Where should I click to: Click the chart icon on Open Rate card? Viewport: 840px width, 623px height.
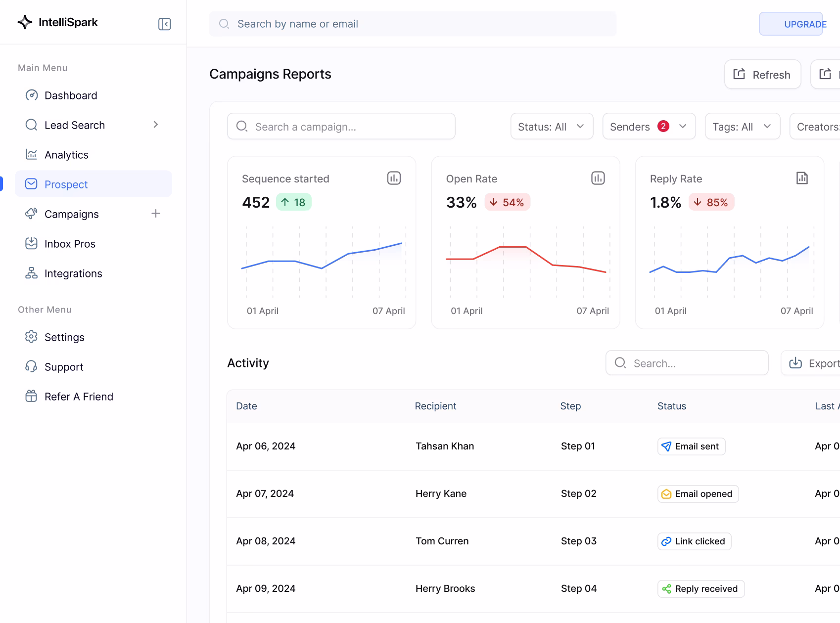coord(598,178)
